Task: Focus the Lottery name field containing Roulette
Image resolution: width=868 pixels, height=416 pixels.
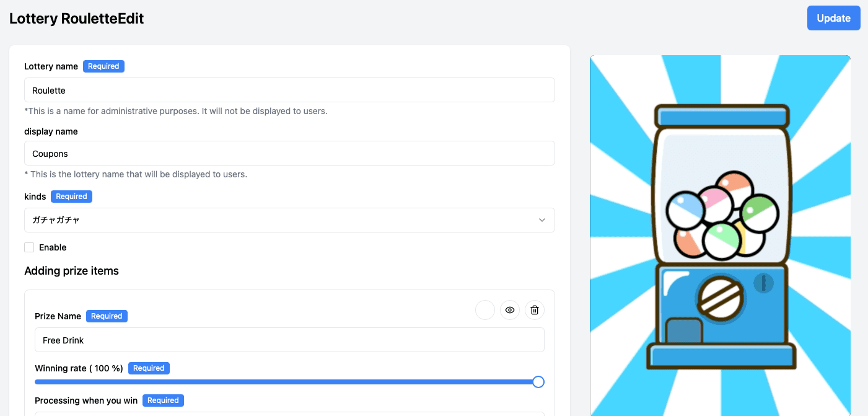Action: click(289, 90)
